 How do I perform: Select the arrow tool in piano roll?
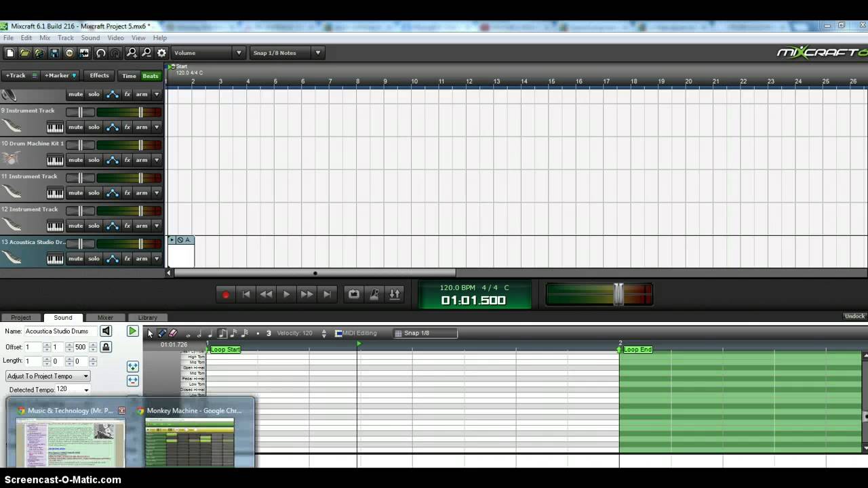[x=151, y=333]
